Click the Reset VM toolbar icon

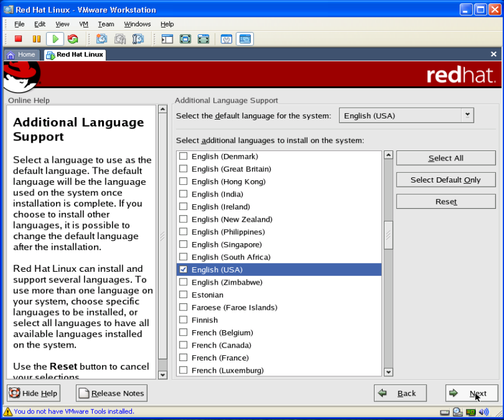(73, 39)
